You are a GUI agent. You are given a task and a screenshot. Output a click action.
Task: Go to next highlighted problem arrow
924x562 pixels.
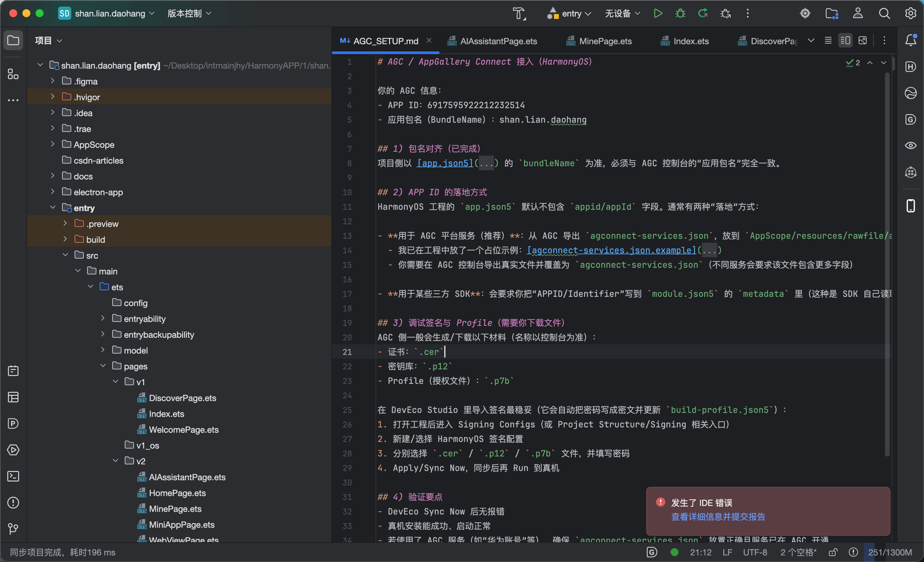pos(884,63)
